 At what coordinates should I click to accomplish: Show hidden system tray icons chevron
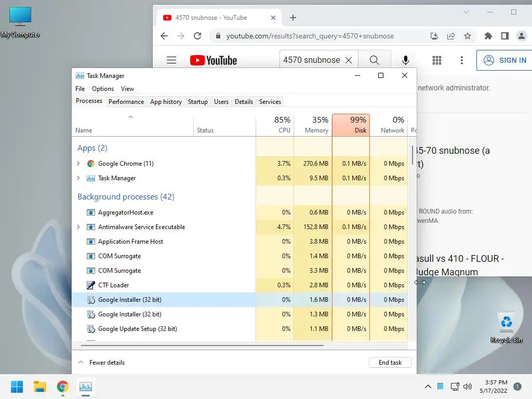coord(428,387)
